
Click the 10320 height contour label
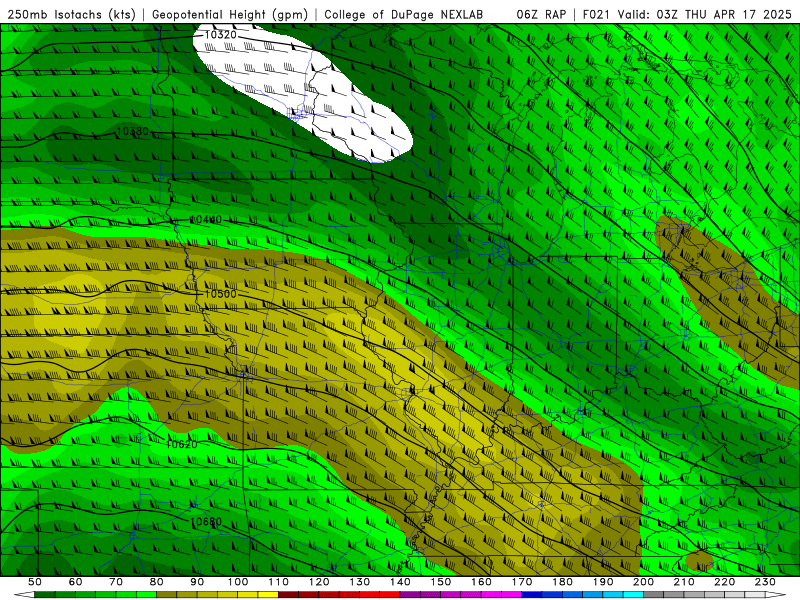point(220,35)
